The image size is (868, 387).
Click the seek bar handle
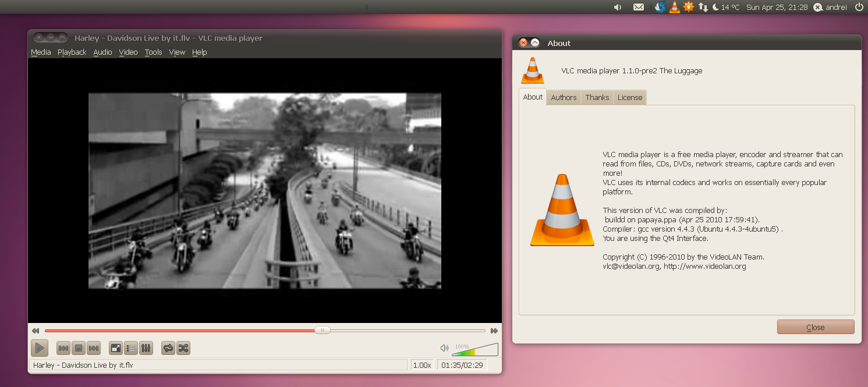point(323,330)
